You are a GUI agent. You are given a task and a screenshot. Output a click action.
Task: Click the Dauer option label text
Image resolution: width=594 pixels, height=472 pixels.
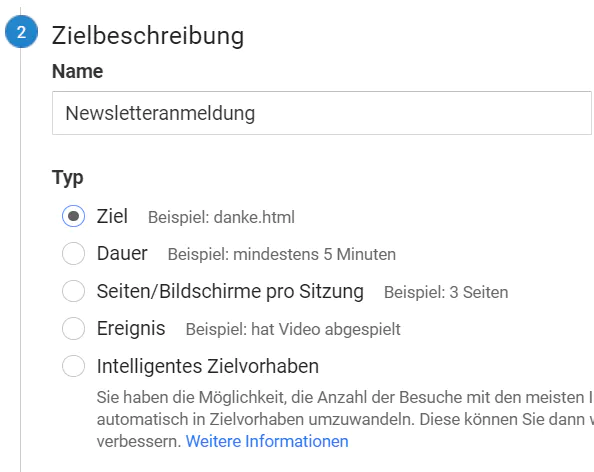tap(122, 253)
